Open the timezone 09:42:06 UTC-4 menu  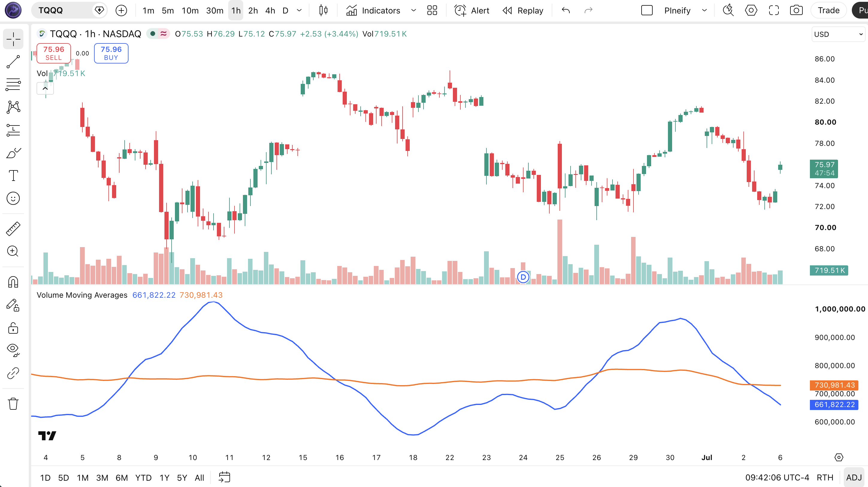tap(777, 477)
